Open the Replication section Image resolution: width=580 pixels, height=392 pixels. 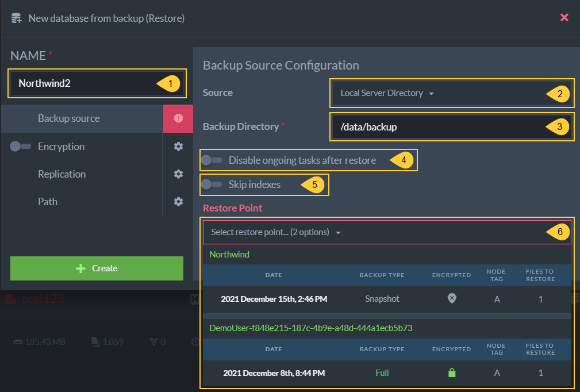coord(62,174)
